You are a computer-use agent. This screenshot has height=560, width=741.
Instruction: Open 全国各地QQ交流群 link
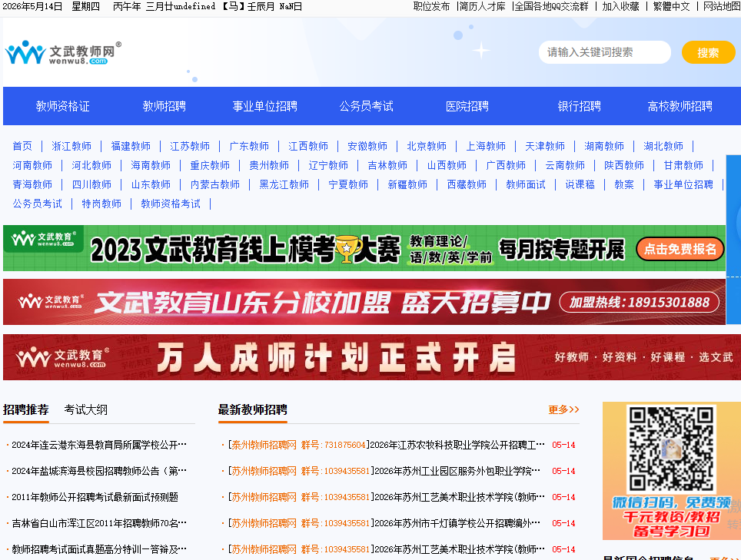[551, 7]
